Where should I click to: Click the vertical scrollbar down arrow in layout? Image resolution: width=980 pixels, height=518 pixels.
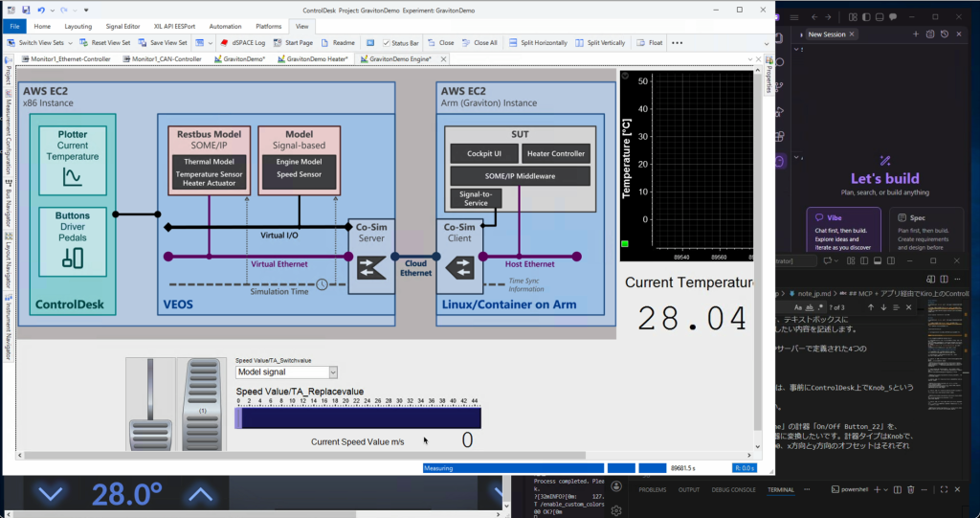click(758, 447)
